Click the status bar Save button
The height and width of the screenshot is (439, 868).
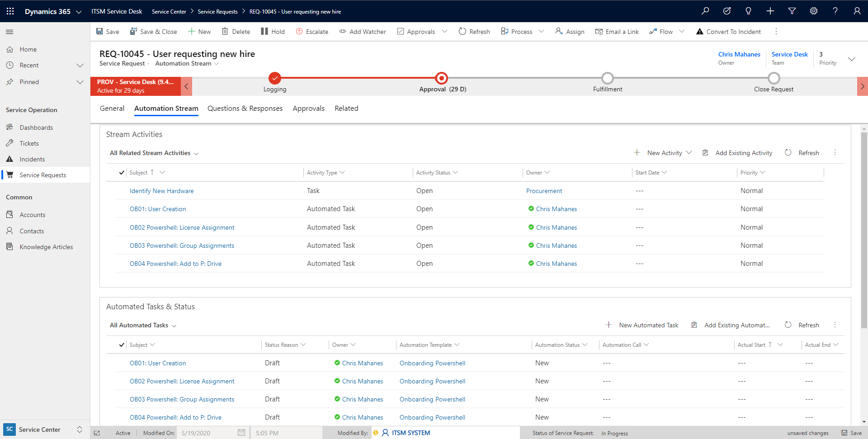pos(851,433)
